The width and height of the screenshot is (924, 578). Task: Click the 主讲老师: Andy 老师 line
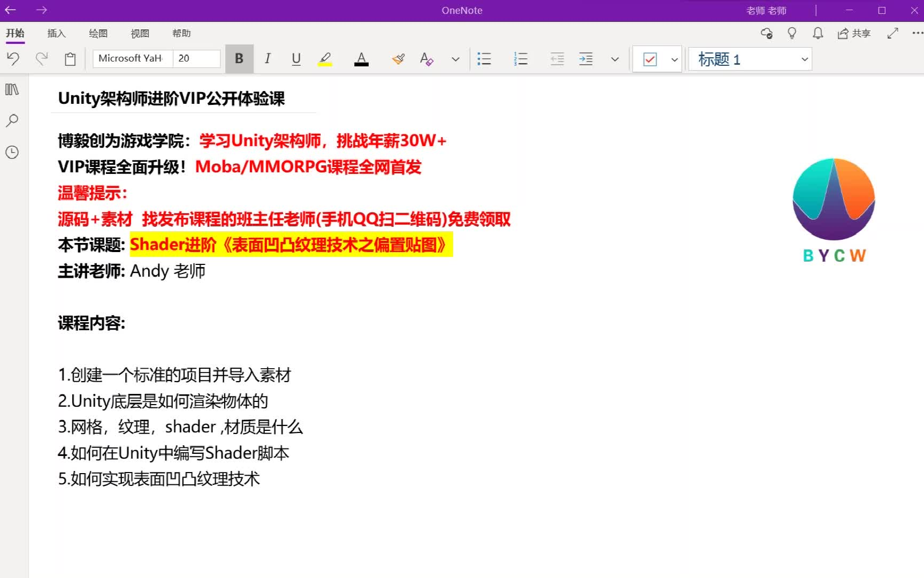132,271
